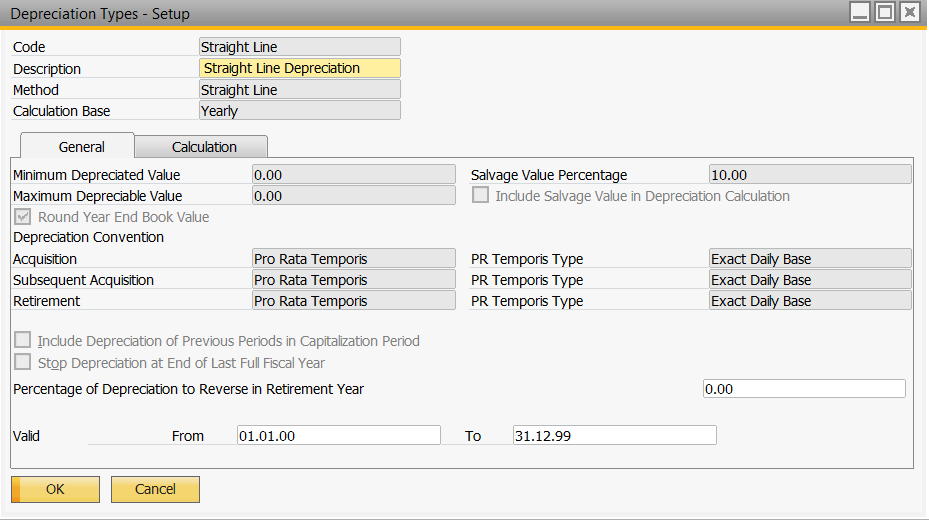Open the Calculation Base dropdown

coord(300,111)
